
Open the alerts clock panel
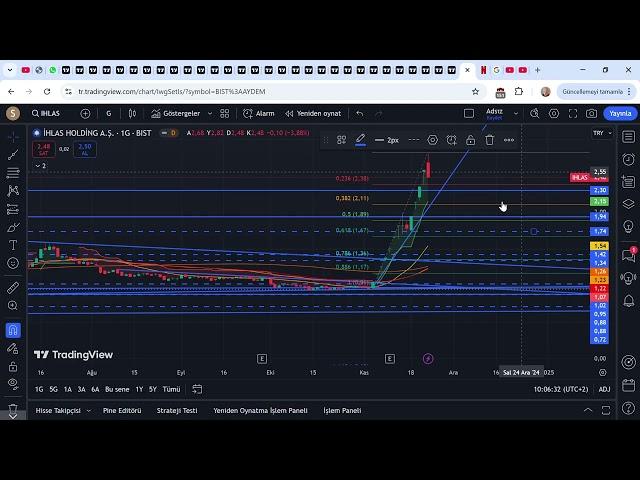629,159
